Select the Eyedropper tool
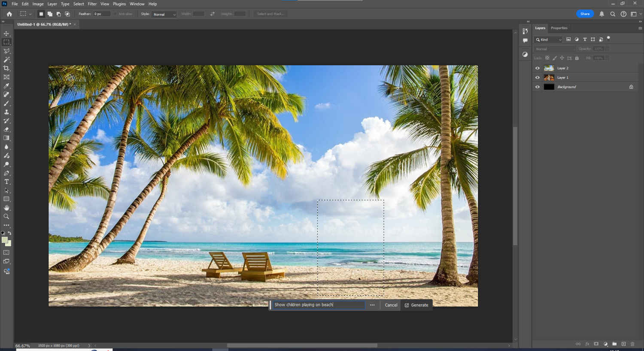The height and width of the screenshot is (351, 644). click(6, 85)
